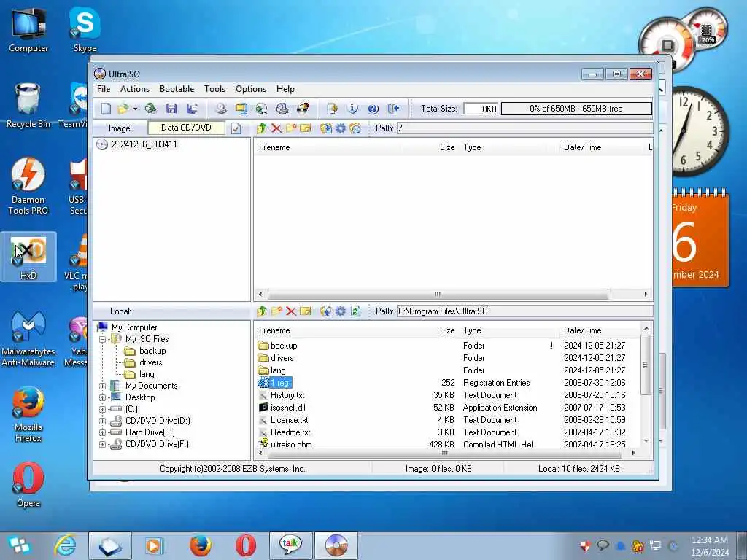747x560 pixels.
Task: Open the Help menu
Action: pyautogui.click(x=285, y=89)
